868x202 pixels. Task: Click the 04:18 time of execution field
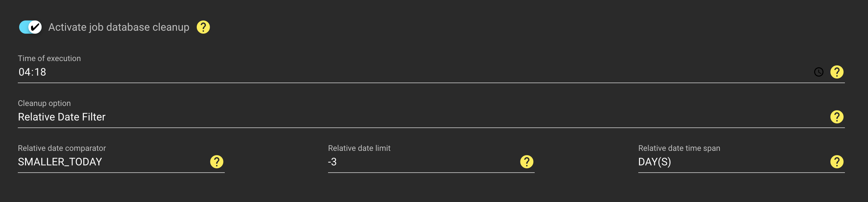[x=404, y=72]
